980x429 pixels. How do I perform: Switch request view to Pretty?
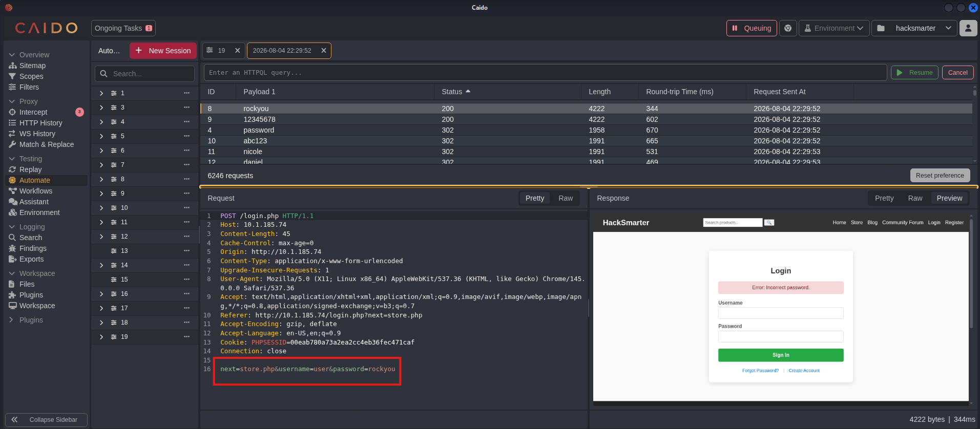[x=535, y=198]
